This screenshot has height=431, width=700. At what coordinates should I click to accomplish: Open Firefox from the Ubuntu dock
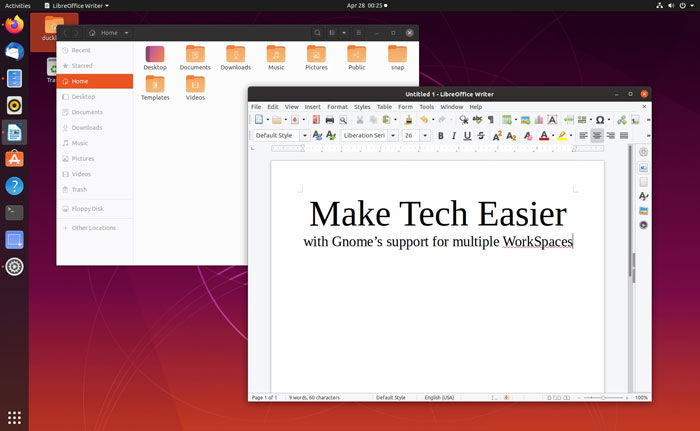point(14,24)
